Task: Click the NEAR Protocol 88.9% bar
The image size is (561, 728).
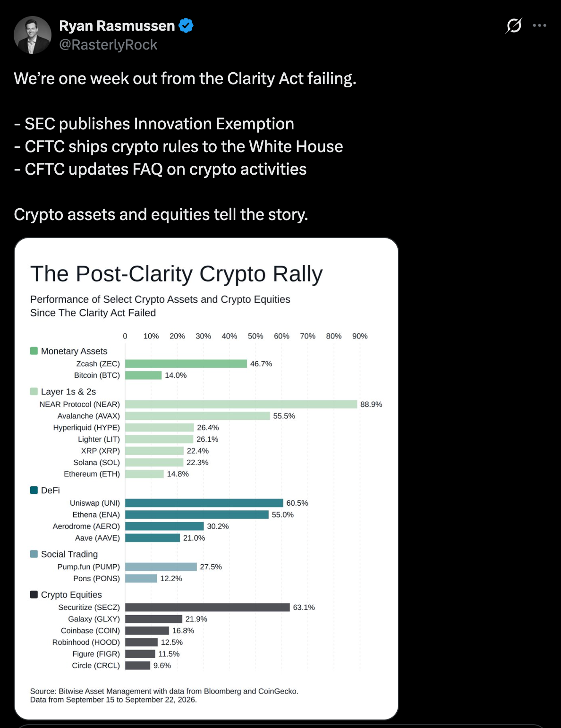Action: tap(241, 404)
